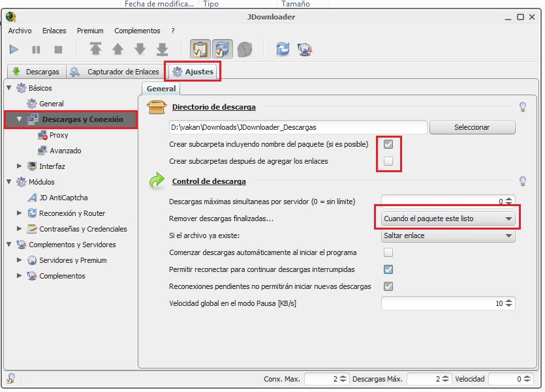Move selected item down arrow icon
545x392 pixels.
coord(140,49)
